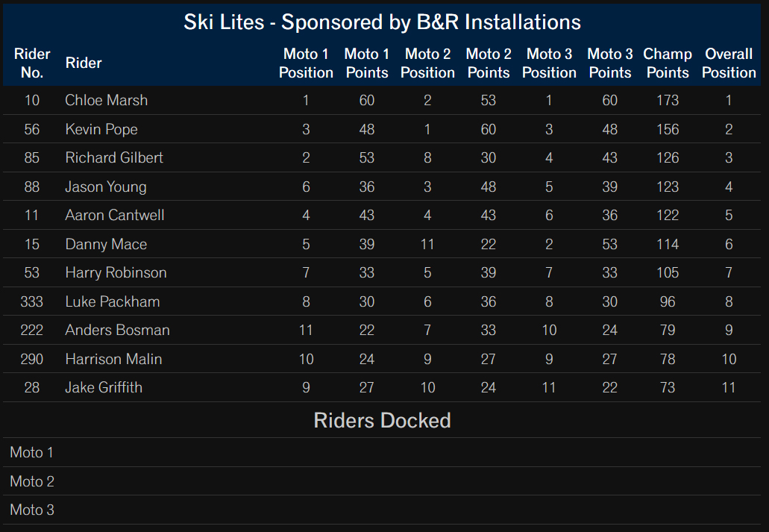Click Jason Young in the rider list
Screen dimensions: 769x532
106,187
